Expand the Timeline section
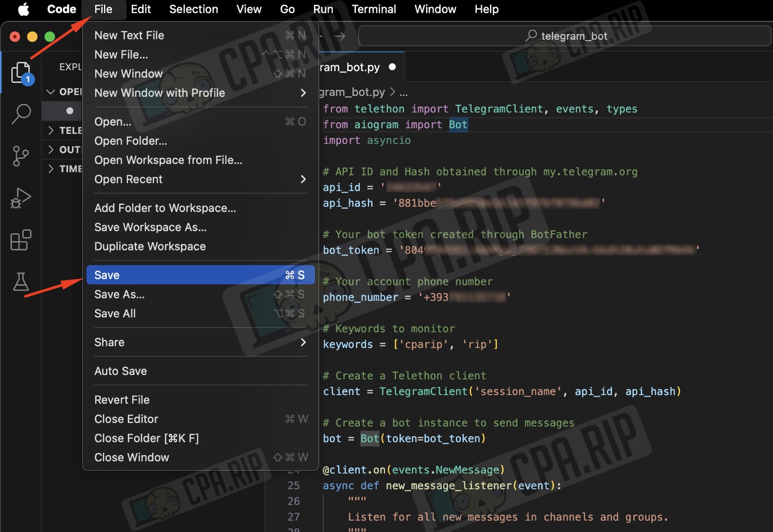Viewport: 773px width, 532px height. tap(51, 168)
